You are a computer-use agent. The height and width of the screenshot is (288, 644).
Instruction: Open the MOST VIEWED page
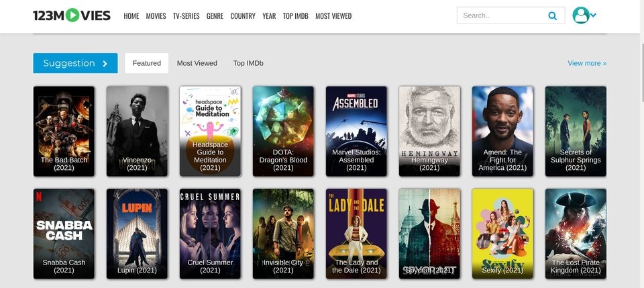click(x=333, y=16)
